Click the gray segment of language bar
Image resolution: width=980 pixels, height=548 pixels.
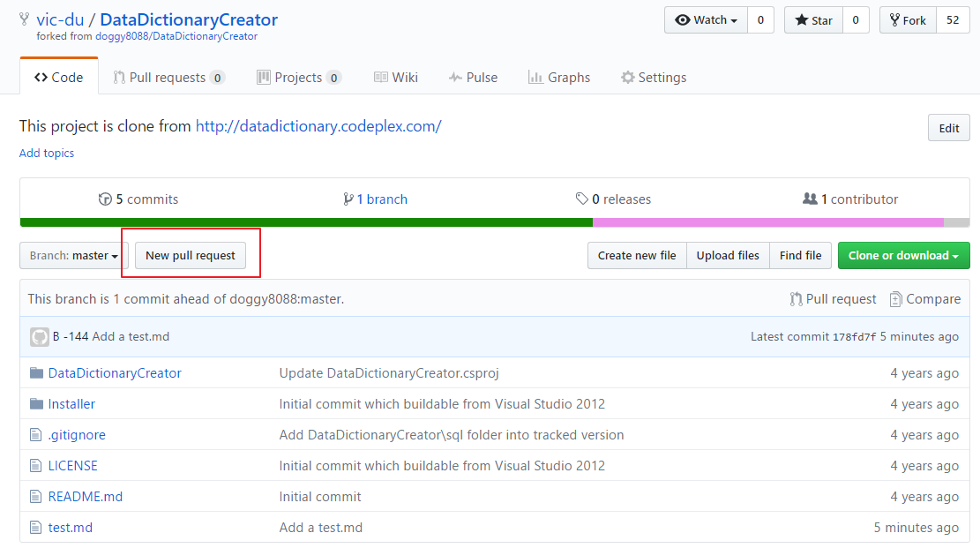pyautogui.click(x=957, y=222)
